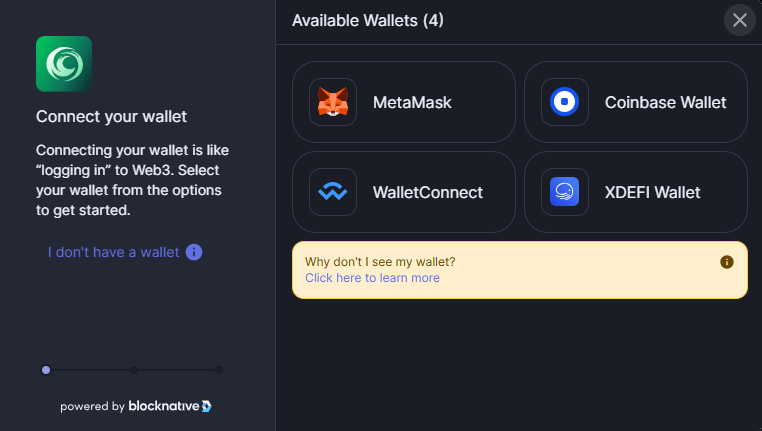Viewport: 762px width, 431px height.
Task: Click "Why don't I see my wallet?" text
Action: (380, 262)
